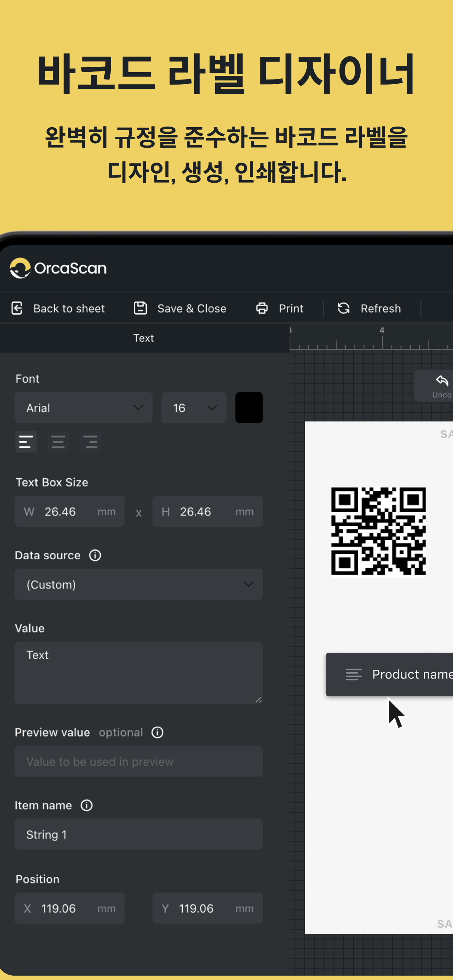Click the Save & Close disk icon

point(140,308)
